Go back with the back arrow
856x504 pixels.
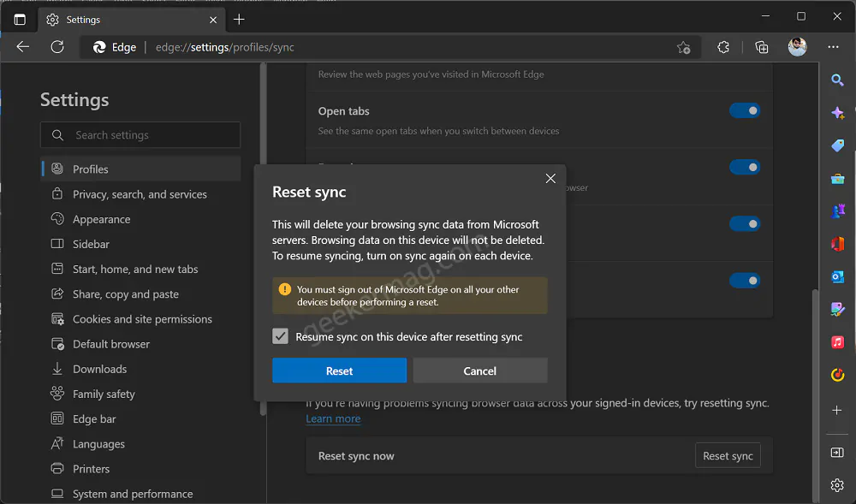tap(23, 47)
